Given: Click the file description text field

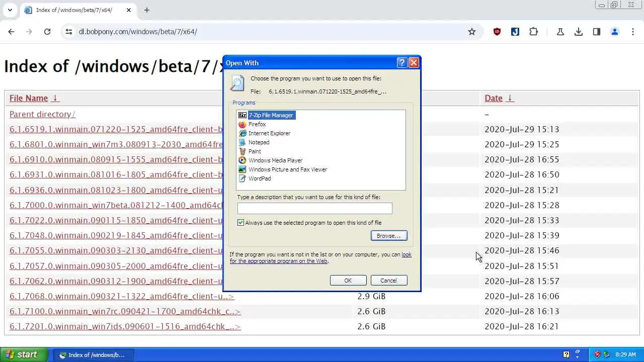Looking at the screenshot, I should point(314,208).
